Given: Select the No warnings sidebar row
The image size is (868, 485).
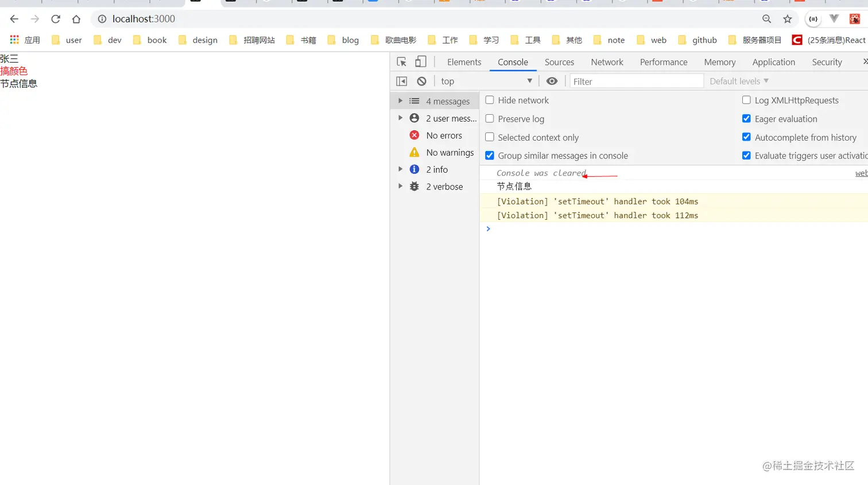Looking at the screenshot, I should pyautogui.click(x=435, y=153).
